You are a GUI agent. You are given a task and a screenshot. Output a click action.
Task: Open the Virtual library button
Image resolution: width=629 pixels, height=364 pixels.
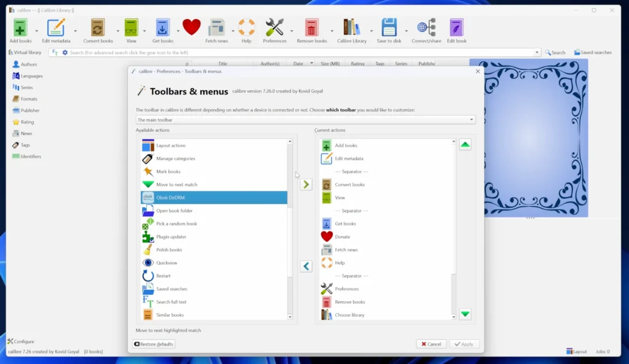pos(25,53)
